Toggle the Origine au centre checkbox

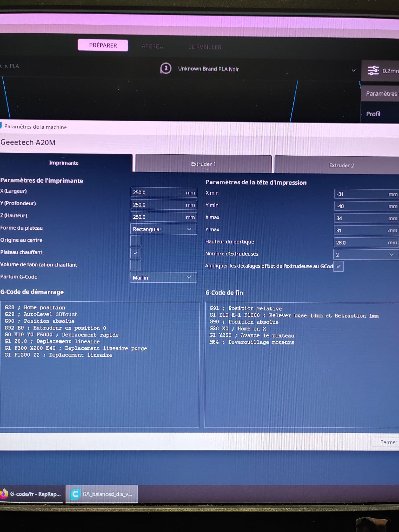(x=136, y=241)
